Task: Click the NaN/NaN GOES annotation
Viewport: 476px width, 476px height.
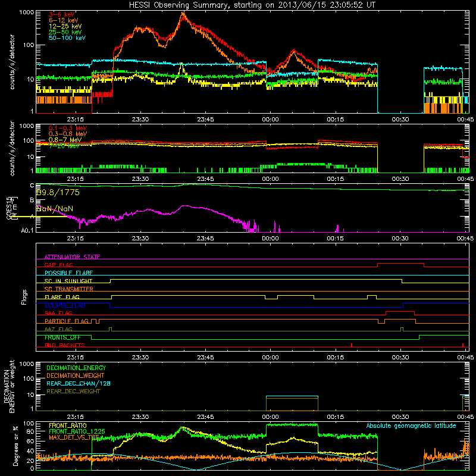Action: 55,209
